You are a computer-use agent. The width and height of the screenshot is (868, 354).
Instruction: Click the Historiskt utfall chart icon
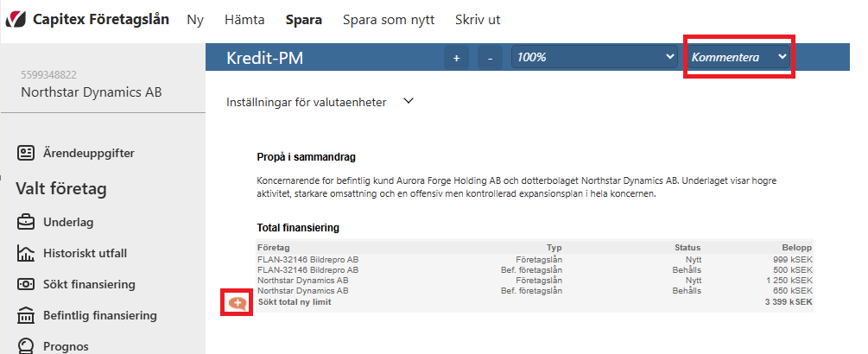pyautogui.click(x=25, y=253)
